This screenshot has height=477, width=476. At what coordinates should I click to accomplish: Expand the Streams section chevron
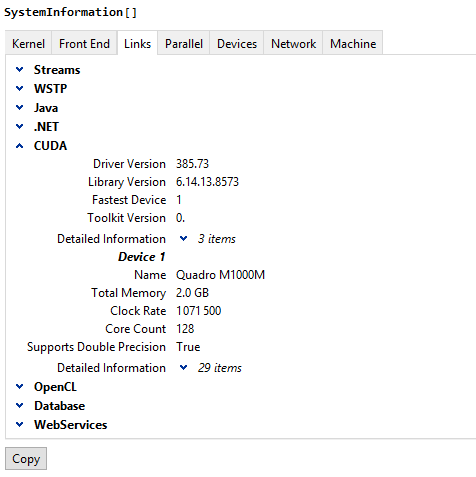[20, 70]
